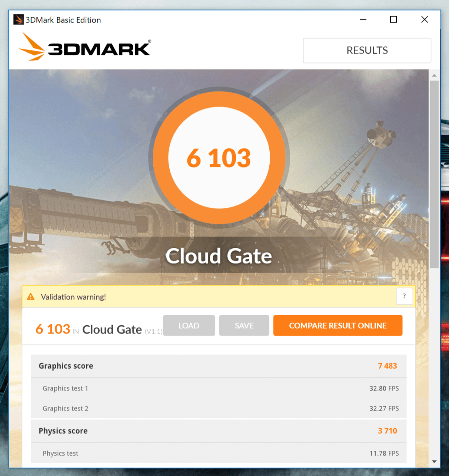Click the 11.78 FPS value
Viewport: 449px width, 476px height.
[x=384, y=453]
